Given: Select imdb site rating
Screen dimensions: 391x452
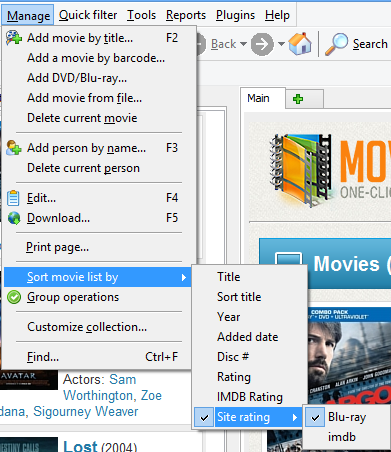Looking at the screenshot, I should click(347, 437).
